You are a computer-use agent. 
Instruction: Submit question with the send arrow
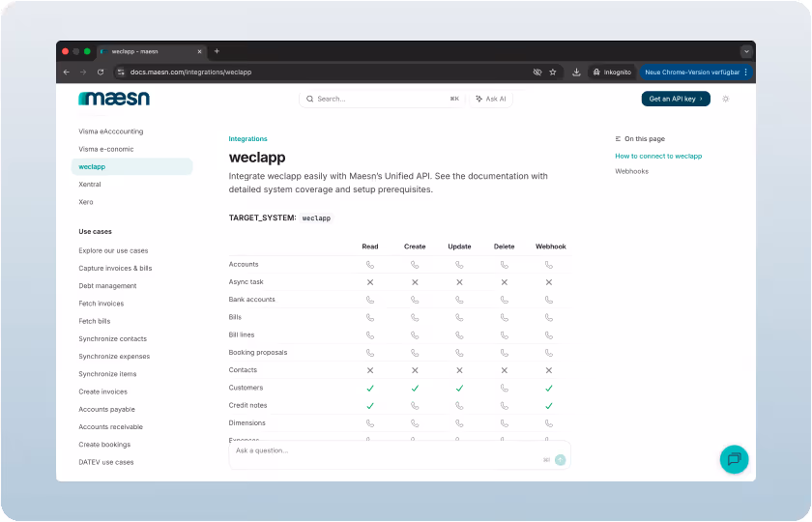[x=561, y=460]
